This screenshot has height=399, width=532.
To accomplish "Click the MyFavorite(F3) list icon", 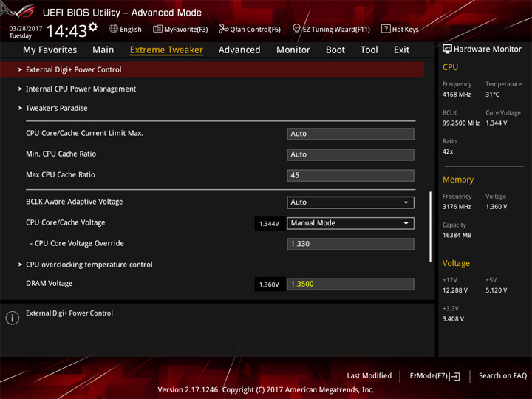I will coord(157,29).
